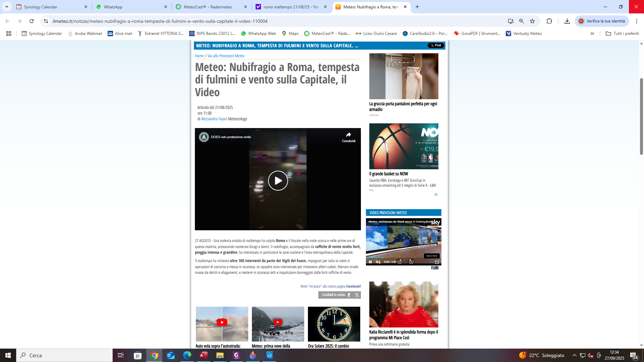
Task: Unmute the video player audio
Action: coord(378,262)
